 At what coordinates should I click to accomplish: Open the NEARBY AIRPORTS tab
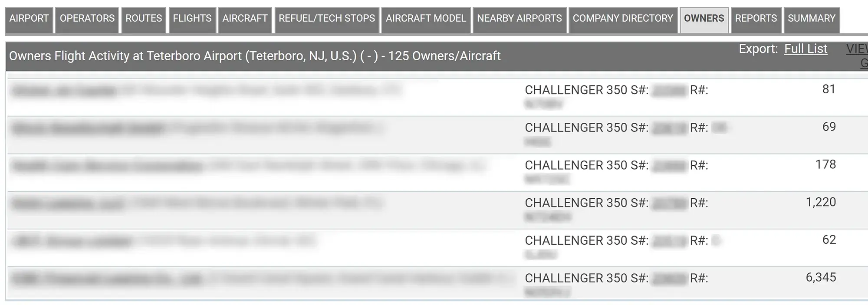pos(519,19)
